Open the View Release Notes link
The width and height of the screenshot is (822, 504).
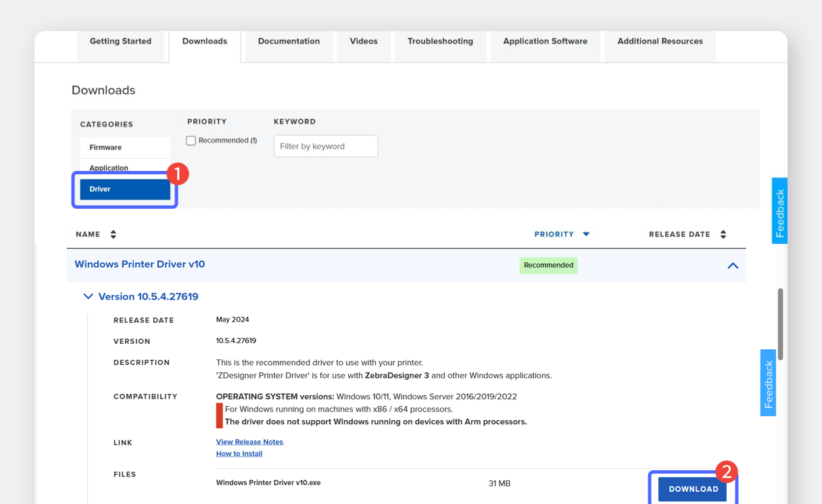pyautogui.click(x=249, y=442)
